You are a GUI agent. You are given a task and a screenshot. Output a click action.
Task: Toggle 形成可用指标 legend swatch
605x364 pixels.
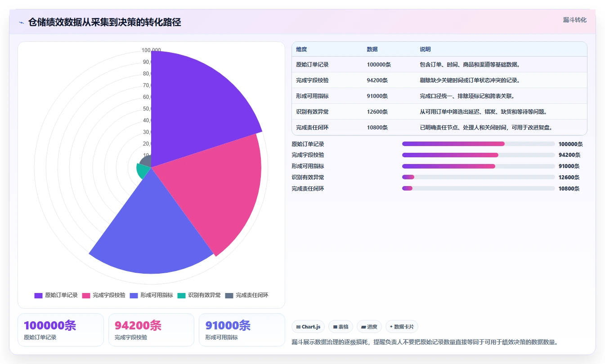[134, 295]
